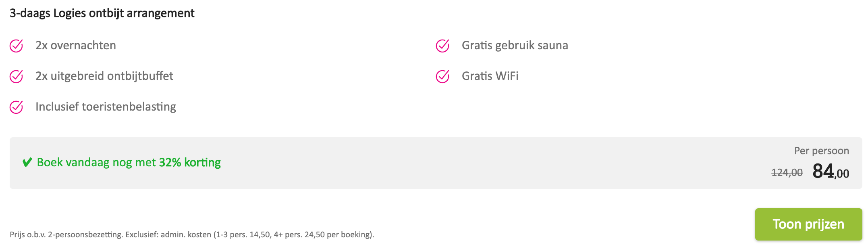Click checkmark icon beside Gratis gebruik sauna
The height and width of the screenshot is (247, 868).
point(442,46)
